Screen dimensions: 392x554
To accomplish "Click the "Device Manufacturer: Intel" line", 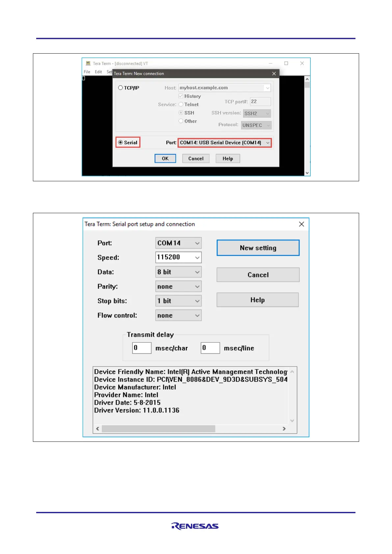I will pyautogui.click(x=135, y=387).
